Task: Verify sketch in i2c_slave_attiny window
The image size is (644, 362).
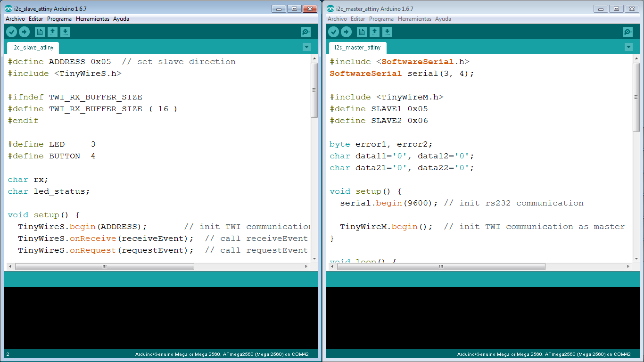Action: (12, 32)
